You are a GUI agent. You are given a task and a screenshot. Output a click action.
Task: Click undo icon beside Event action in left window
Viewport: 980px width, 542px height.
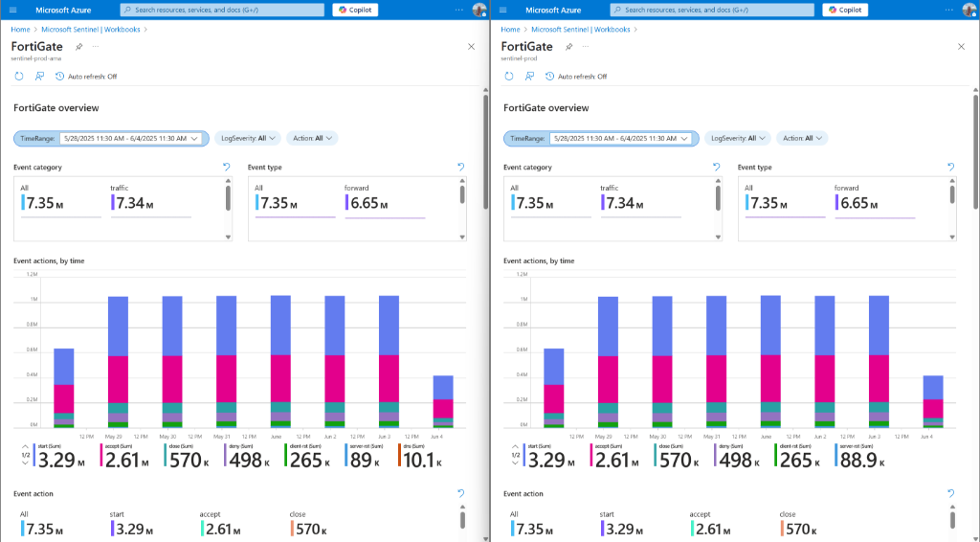coord(461,493)
